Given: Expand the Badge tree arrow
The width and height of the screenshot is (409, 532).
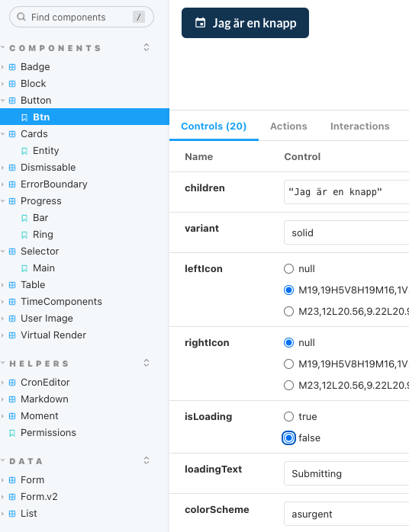Looking at the screenshot, I should [x=3, y=67].
